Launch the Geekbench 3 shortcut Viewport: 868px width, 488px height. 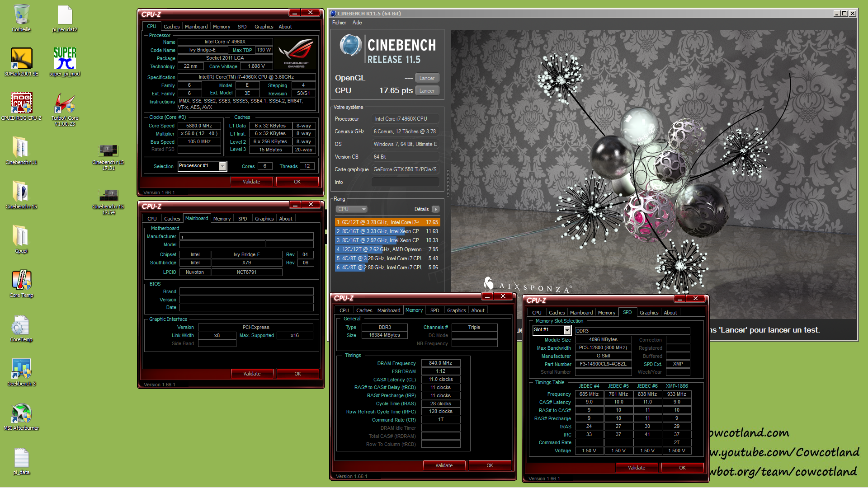[21, 369]
